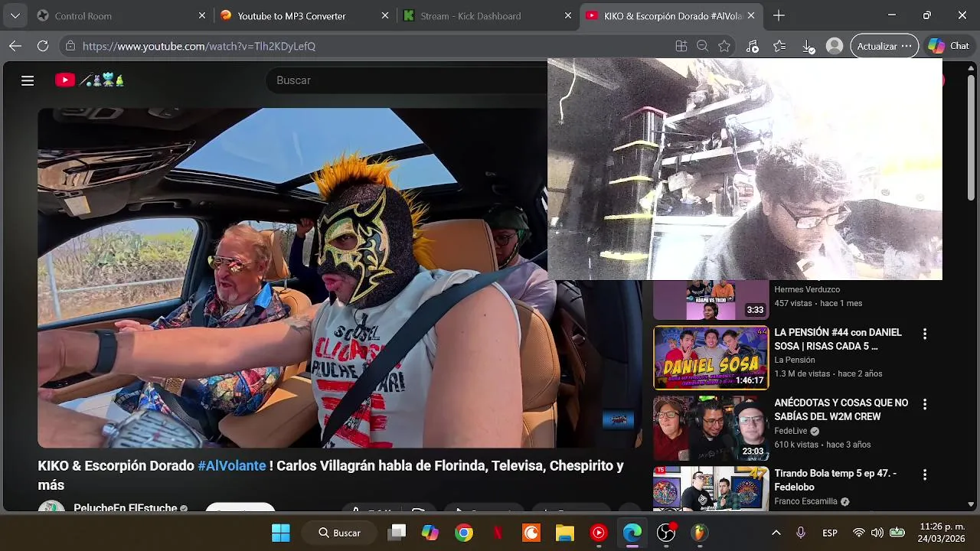The width and height of the screenshot is (980, 551).
Task: Open FL Studio from the taskbar
Action: 700,533
